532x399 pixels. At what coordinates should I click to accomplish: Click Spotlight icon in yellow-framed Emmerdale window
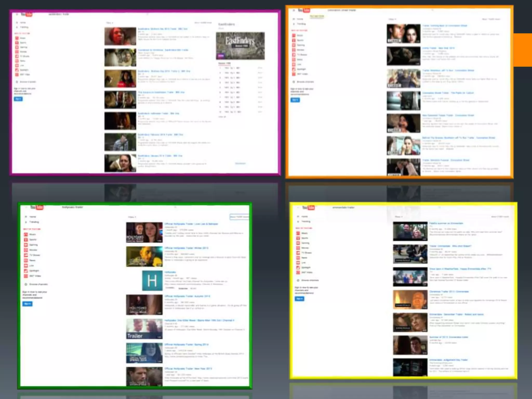298,268
